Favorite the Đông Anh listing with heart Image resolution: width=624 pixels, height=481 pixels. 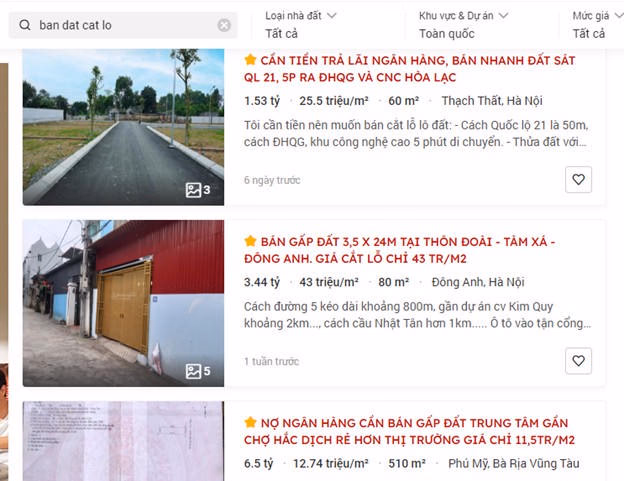point(578,361)
